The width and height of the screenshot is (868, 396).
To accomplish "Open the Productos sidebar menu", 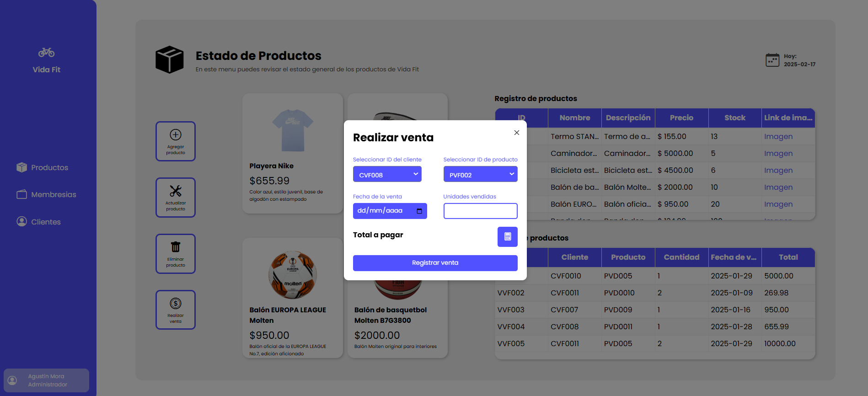I will coord(42,167).
